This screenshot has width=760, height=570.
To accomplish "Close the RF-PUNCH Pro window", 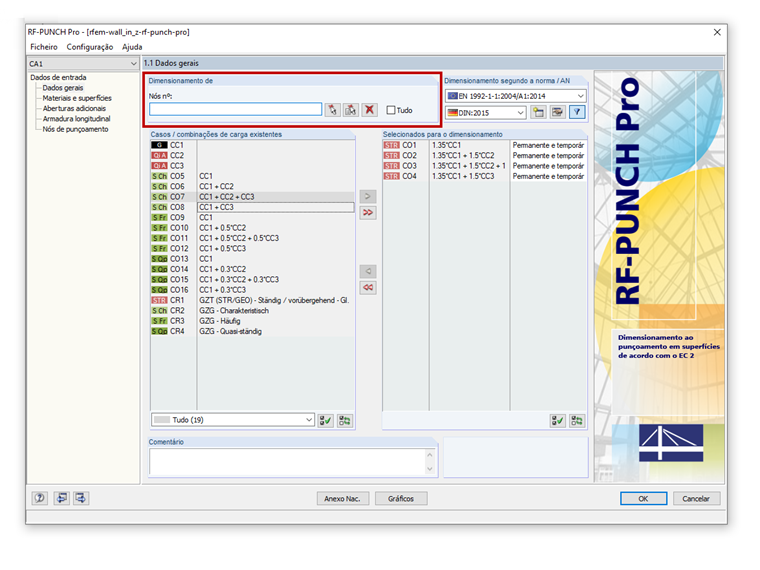I will [717, 32].
